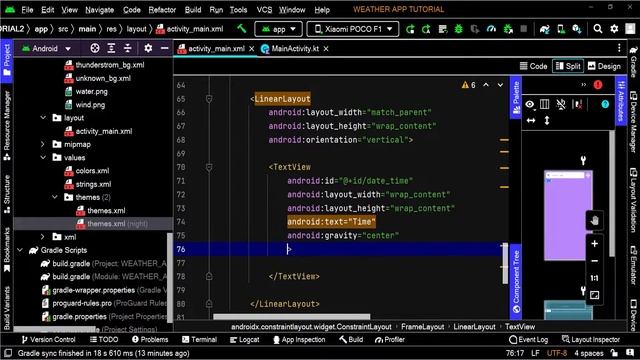Zoom out of the layout preview
640x360 pixels.
(x=594, y=261)
